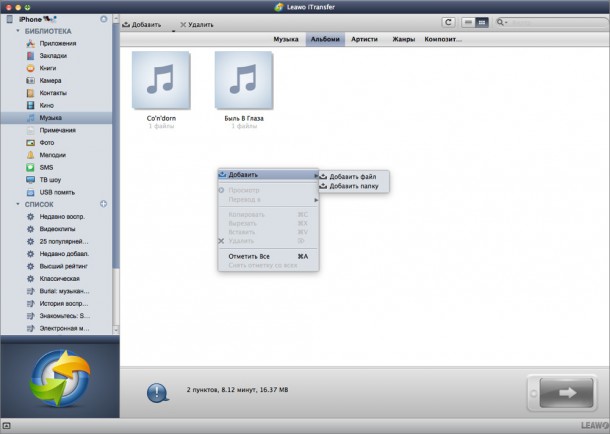Click gear icon for 25 популярней playlist
Screen dimensions: 610x434
click(x=30, y=242)
